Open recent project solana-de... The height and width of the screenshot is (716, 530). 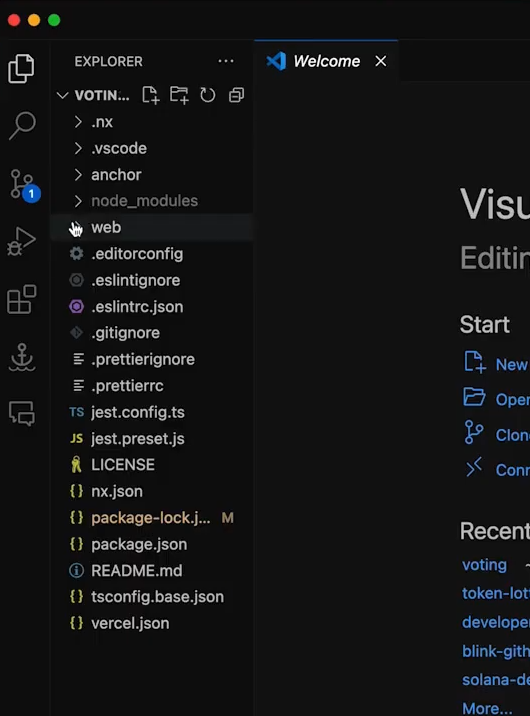pyautogui.click(x=496, y=679)
